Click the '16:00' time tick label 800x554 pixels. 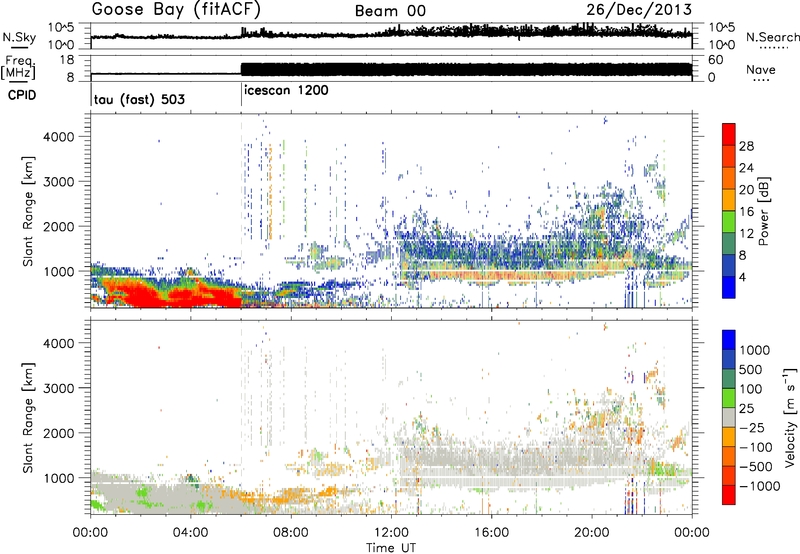(491, 533)
